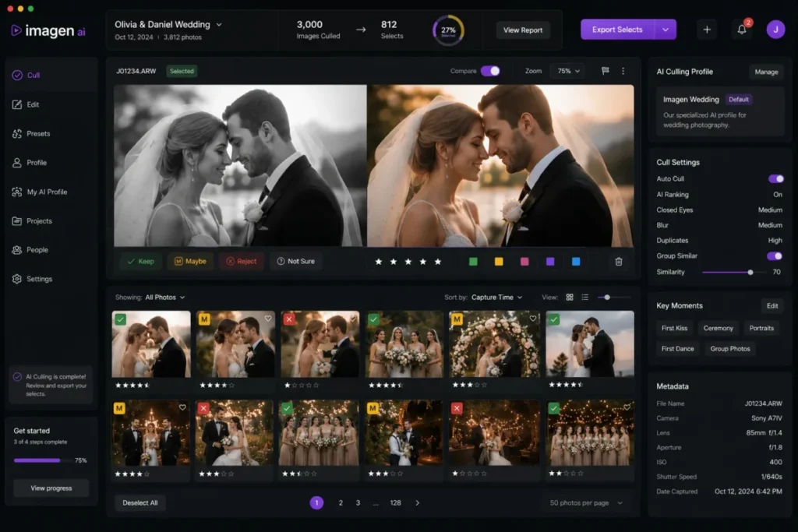Viewport: 798px width, 532px height.
Task: Apply the pink color label
Action: coord(524,262)
